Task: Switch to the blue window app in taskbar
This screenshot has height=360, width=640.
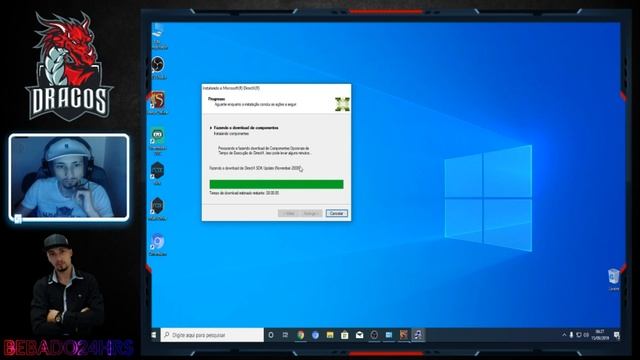Action: coord(389,335)
